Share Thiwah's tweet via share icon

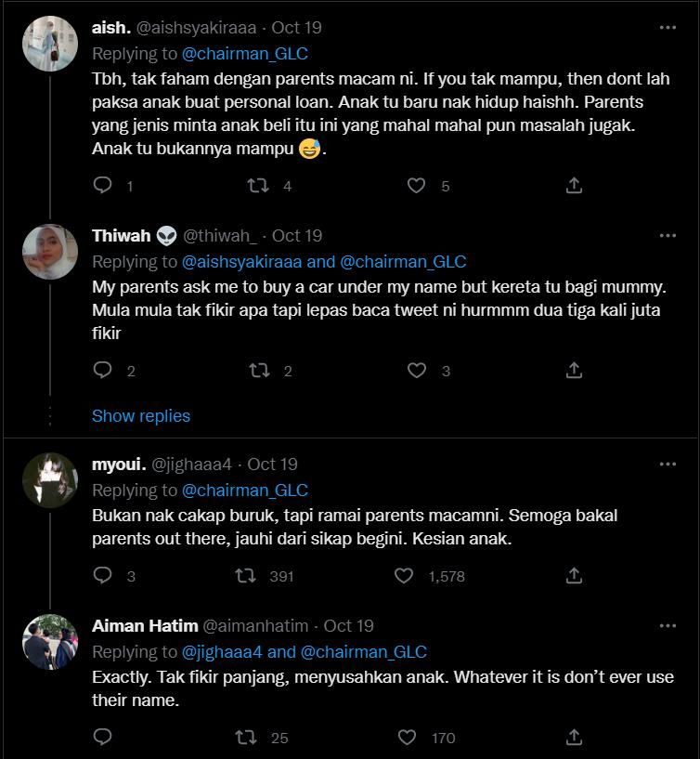574,371
